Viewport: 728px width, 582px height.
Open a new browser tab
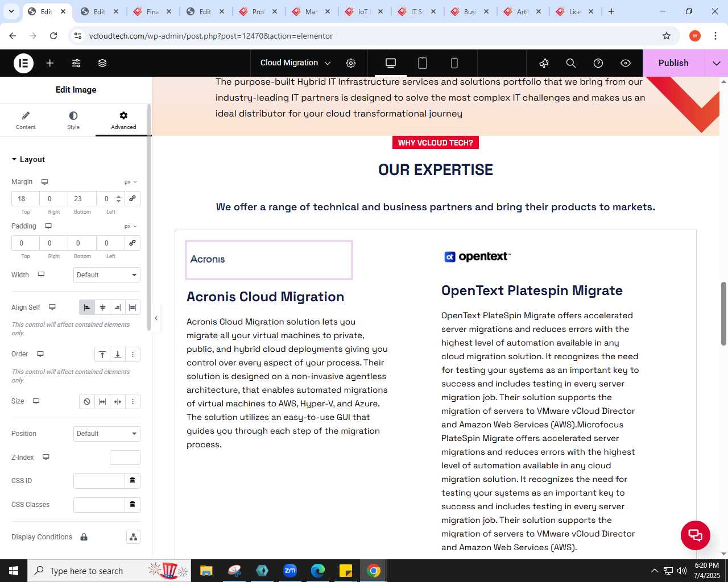(611, 11)
